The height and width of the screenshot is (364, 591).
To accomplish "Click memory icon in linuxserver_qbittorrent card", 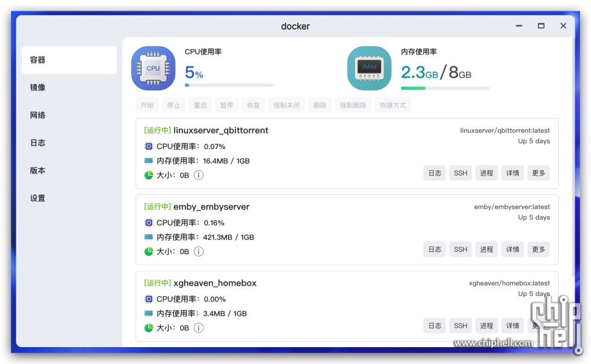I will (149, 161).
